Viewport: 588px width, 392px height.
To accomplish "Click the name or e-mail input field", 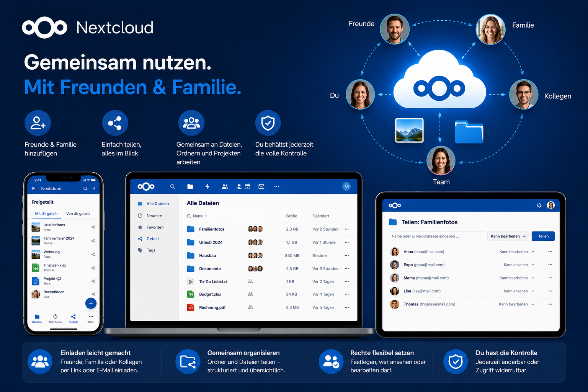I will 437,236.
